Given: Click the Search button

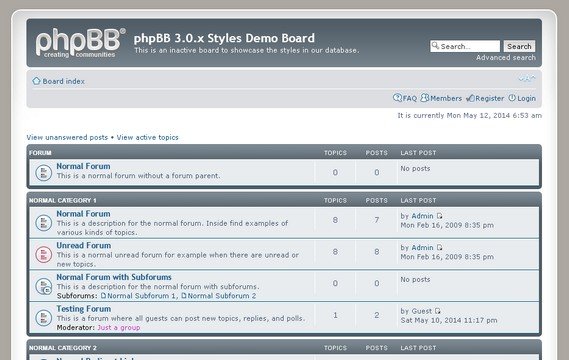Looking at the screenshot, I should coord(519,46).
